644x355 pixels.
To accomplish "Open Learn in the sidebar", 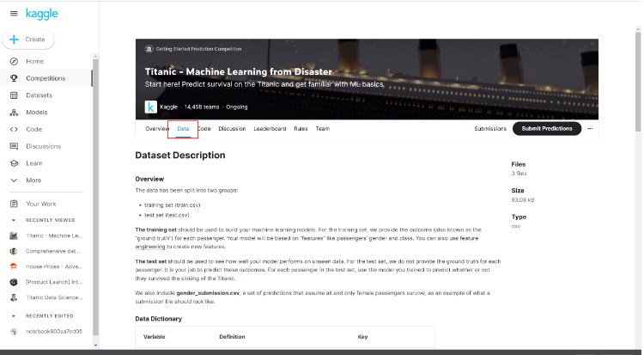I will coord(34,163).
